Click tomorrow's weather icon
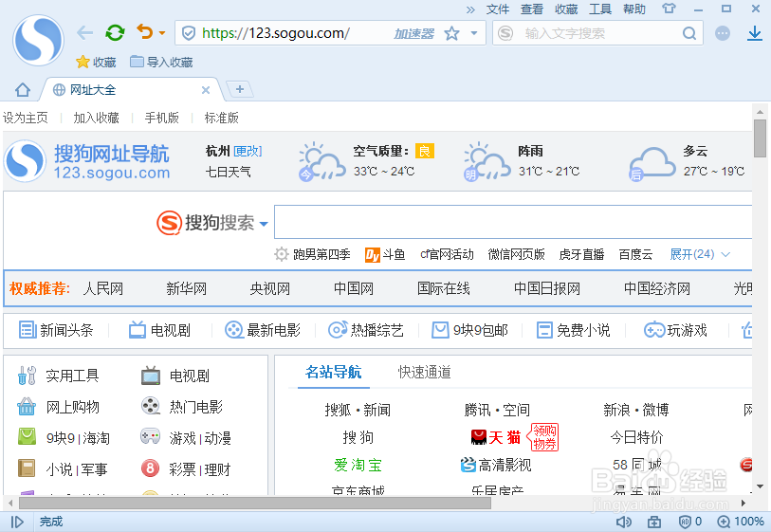Viewport: 771px width, 532px height. [486, 161]
